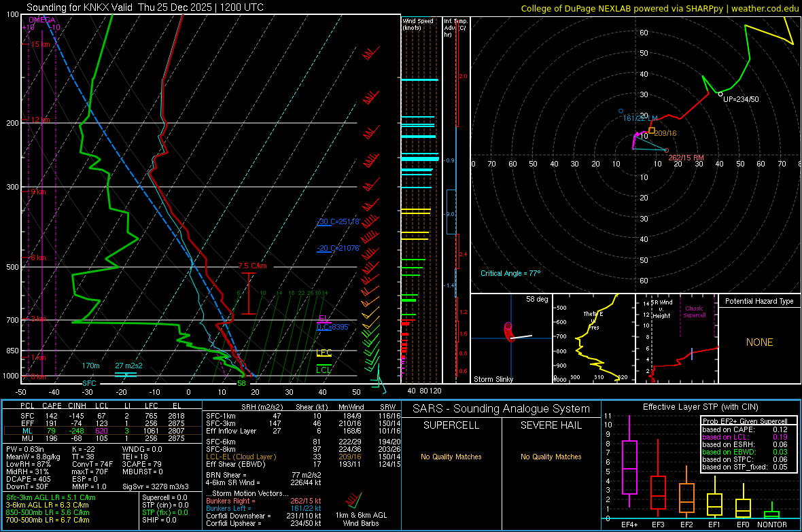Viewport: 802px width, 532px height.
Task: Click the '262/15 RM' right mover label
Action: tap(686, 158)
